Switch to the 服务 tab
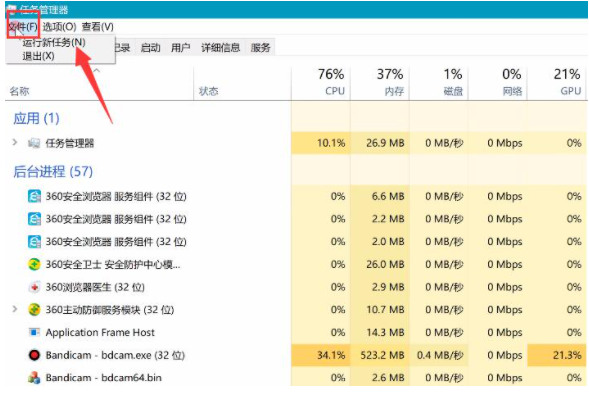Screen dimensions: 589x397 [x=261, y=48]
